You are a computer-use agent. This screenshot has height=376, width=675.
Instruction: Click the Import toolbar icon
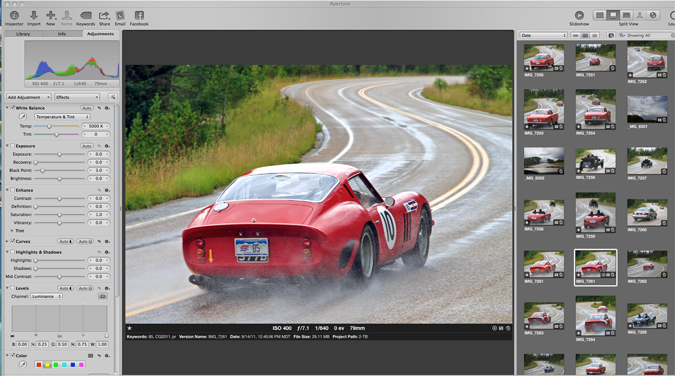click(x=34, y=16)
